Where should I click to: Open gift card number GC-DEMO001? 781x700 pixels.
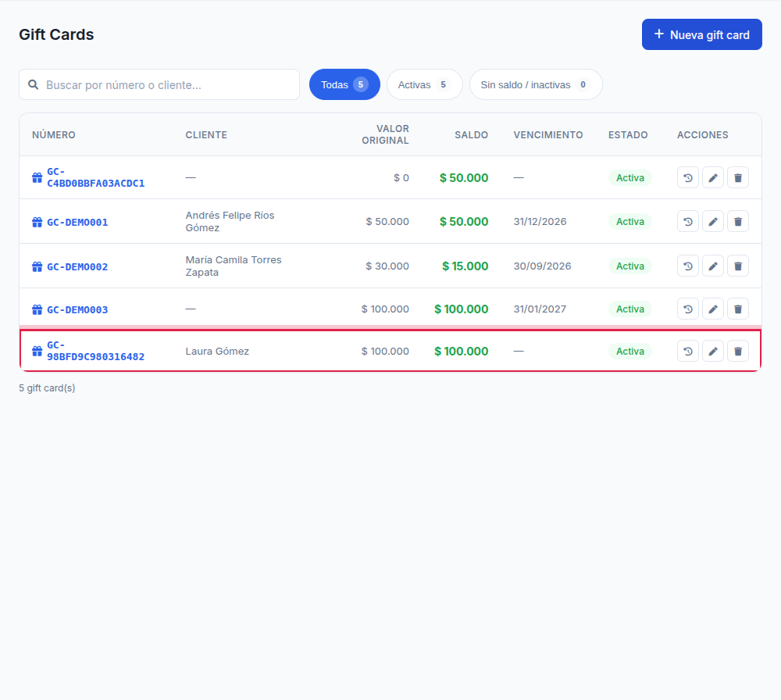pyautogui.click(x=77, y=222)
